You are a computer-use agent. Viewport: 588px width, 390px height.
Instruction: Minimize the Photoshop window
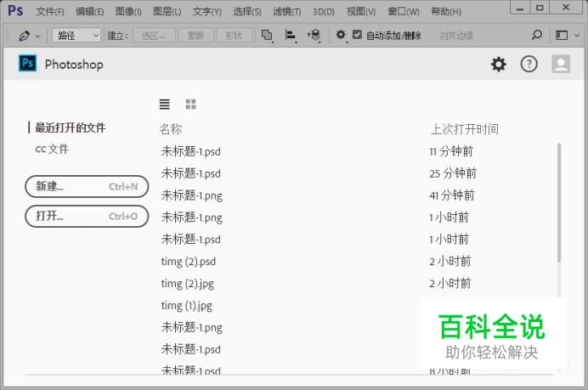tap(520, 8)
